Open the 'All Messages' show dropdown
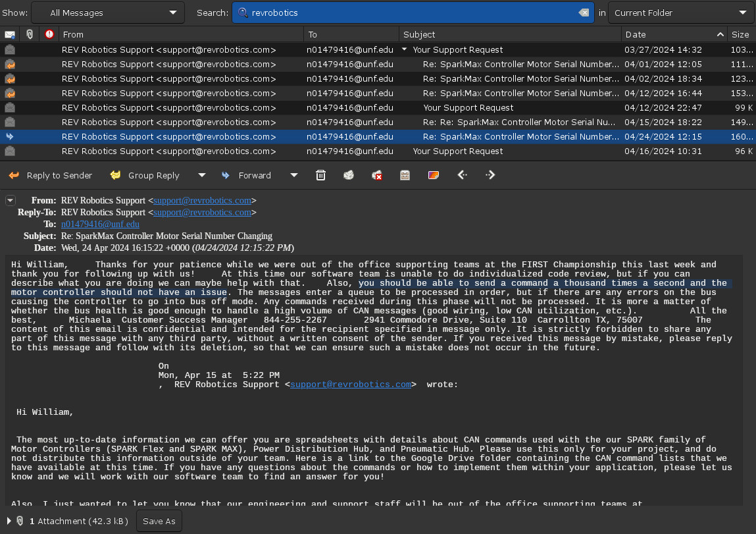Viewport: 756px width, 534px height. 108,13
